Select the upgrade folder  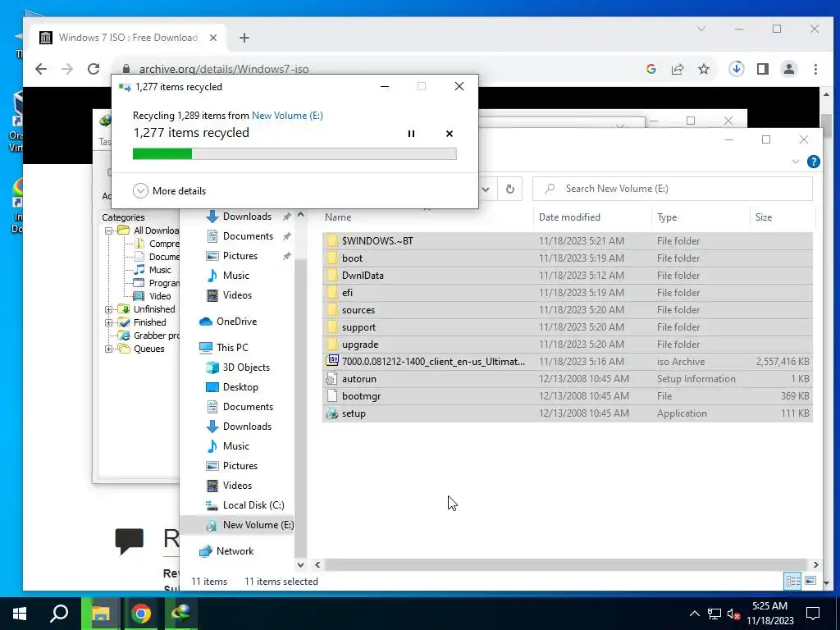568,345
